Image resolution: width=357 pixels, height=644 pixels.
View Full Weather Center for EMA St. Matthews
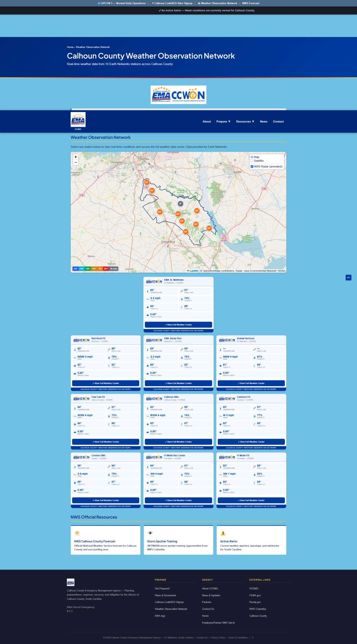[x=178, y=325]
